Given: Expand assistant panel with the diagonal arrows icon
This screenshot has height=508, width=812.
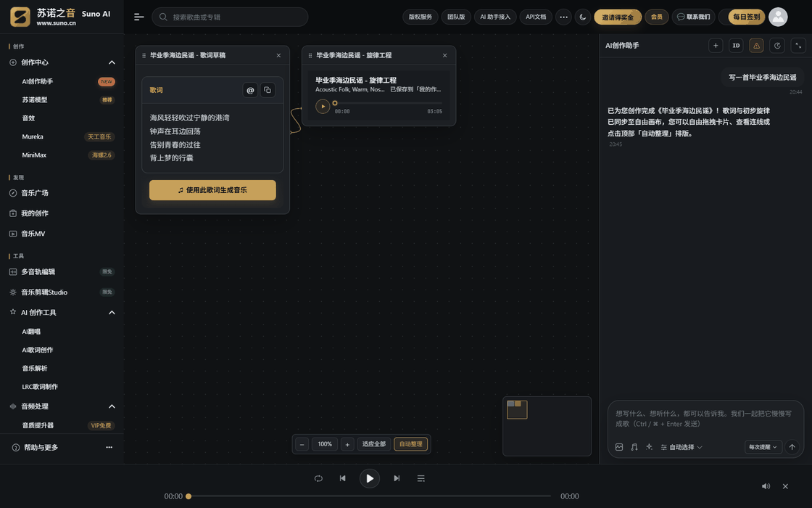Looking at the screenshot, I should (798, 46).
